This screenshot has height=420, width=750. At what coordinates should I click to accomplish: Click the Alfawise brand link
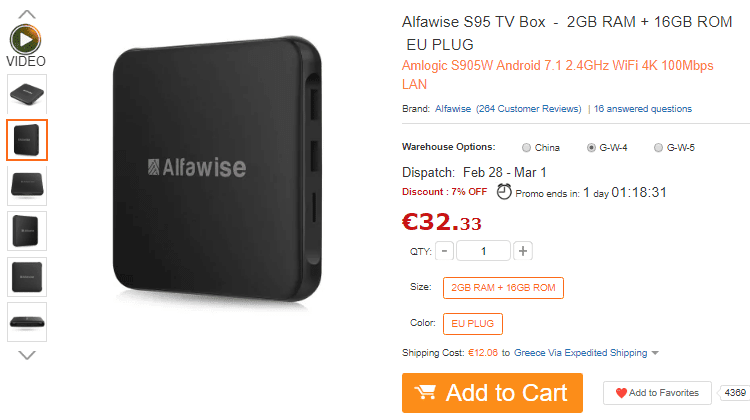pos(452,109)
